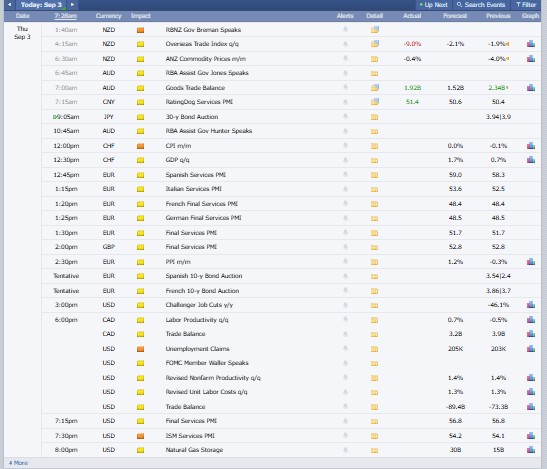Open graph for CHF CPI m/m

531,146
